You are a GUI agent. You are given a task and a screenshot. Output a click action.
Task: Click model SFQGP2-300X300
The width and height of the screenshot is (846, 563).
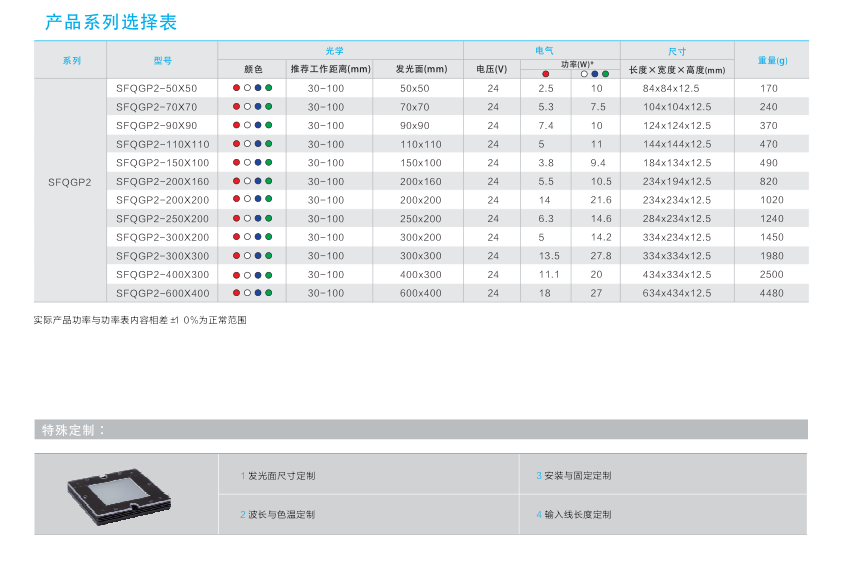pos(162,256)
